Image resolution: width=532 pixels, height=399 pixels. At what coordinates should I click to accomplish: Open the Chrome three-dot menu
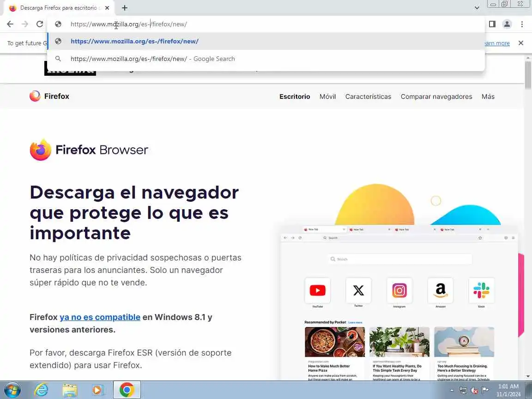(522, 24)
